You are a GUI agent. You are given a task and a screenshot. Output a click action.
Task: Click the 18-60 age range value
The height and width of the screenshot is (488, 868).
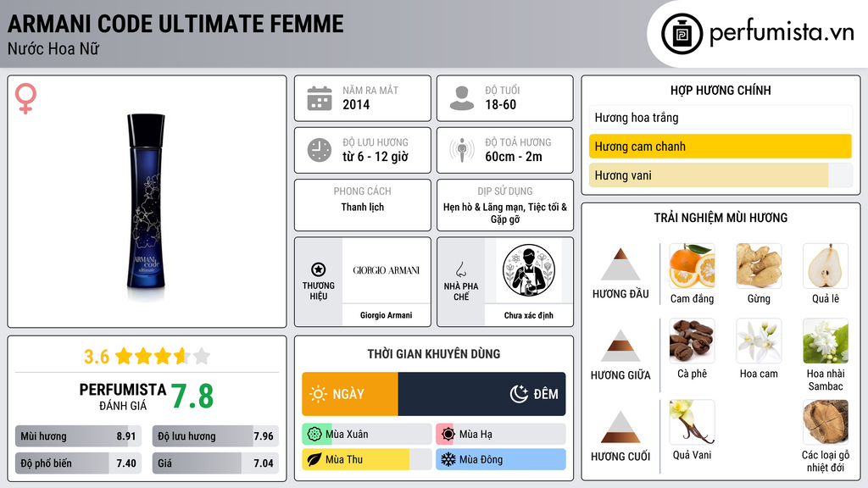500,104
